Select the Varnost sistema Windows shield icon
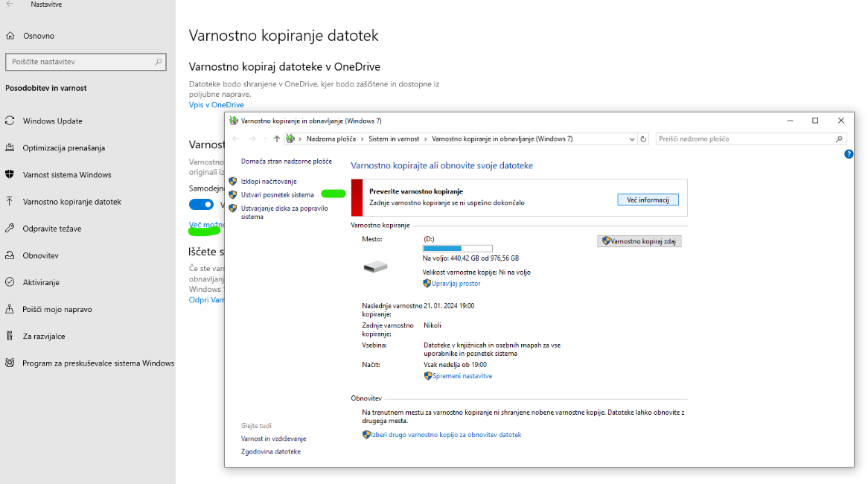 point(10,174)
